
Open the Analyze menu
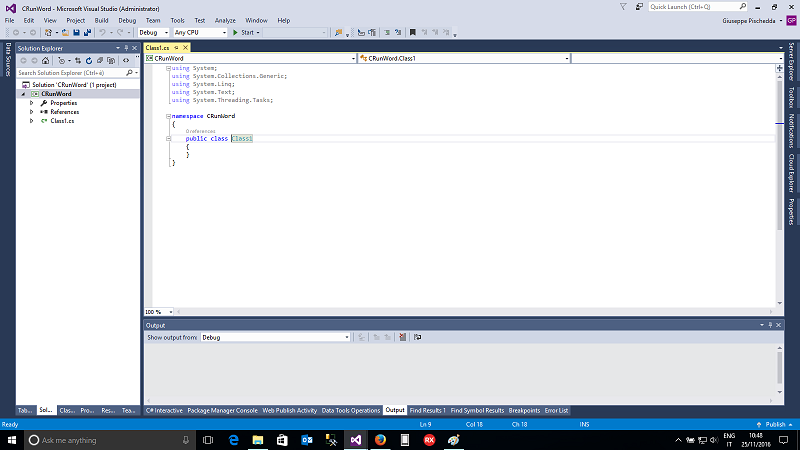(225, 20)
